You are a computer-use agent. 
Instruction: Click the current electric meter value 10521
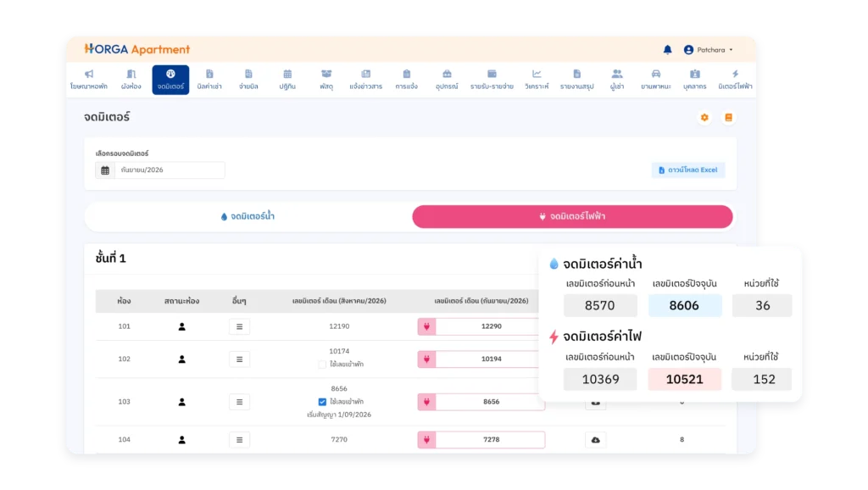684,379
